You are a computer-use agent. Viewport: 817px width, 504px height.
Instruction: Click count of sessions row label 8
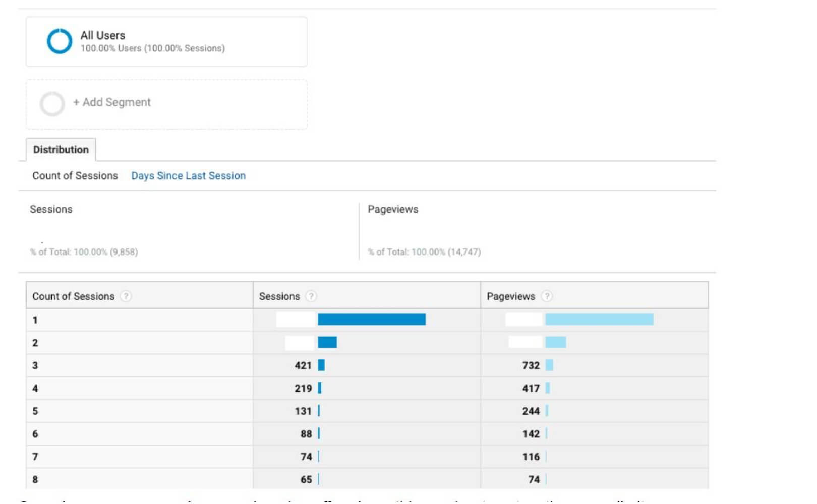35,480
